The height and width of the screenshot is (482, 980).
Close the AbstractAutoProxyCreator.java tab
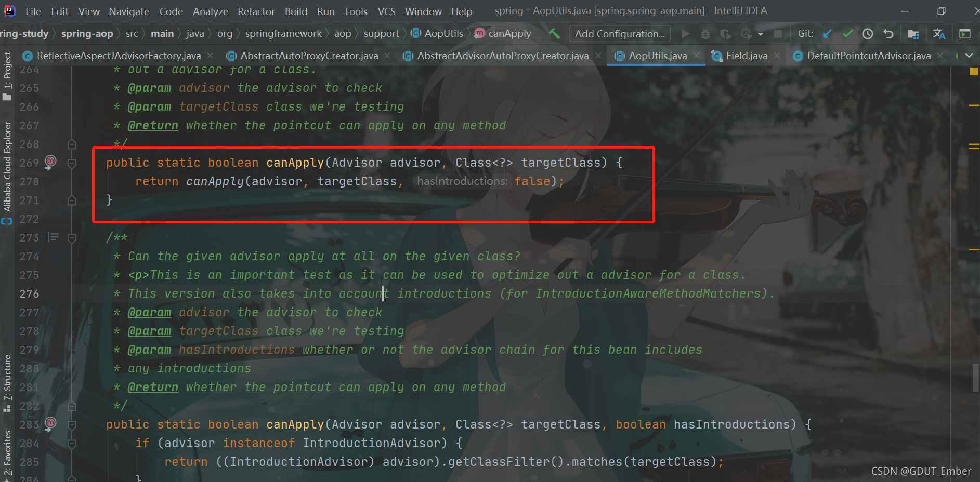[387, 56]
